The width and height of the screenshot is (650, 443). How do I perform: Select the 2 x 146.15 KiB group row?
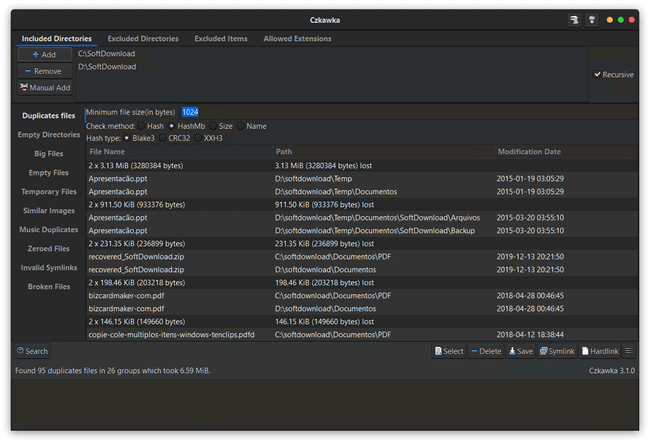(x=362, y=322)
